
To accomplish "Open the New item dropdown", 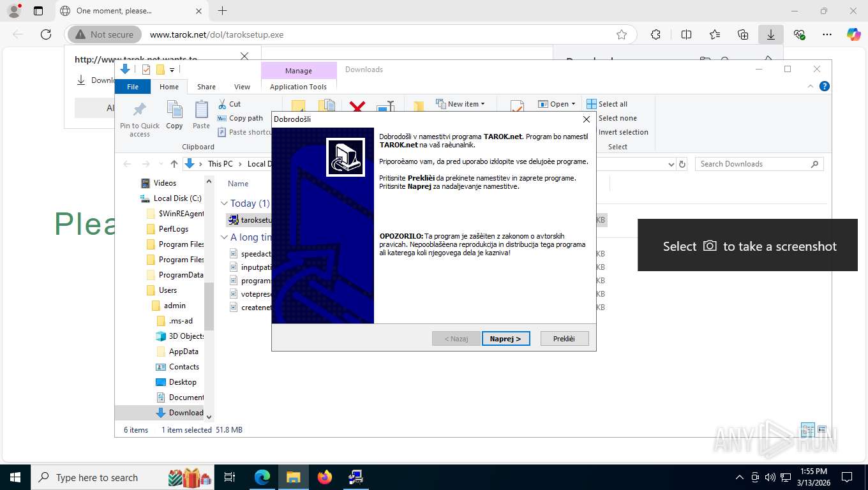I will [461, 104].
